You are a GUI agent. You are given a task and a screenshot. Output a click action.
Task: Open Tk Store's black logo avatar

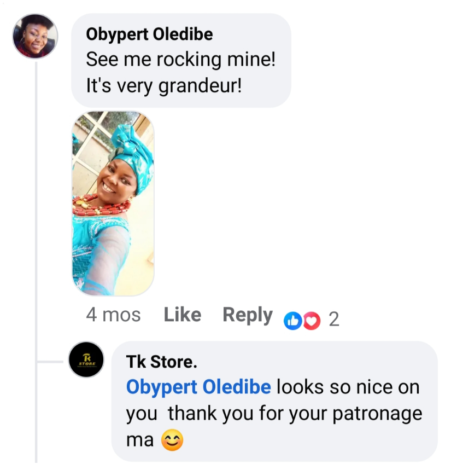(86, 360)
